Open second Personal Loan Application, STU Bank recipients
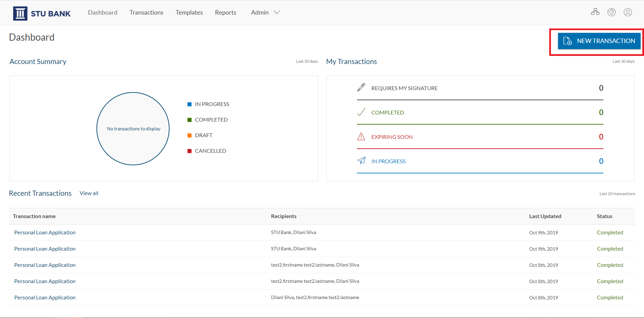This screenshot has height=318, width=644. pos(45,249)
